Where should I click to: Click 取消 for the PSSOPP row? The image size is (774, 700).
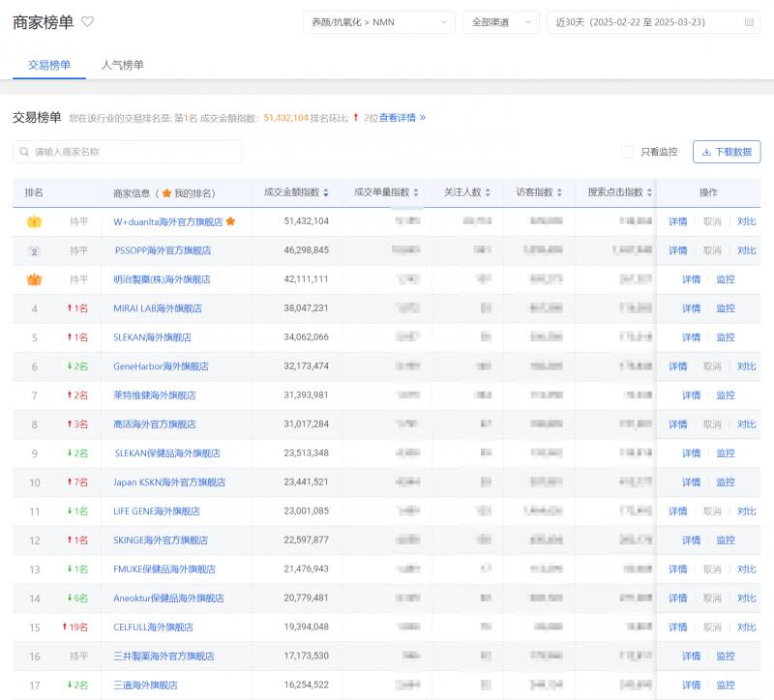tap(712, 250)
